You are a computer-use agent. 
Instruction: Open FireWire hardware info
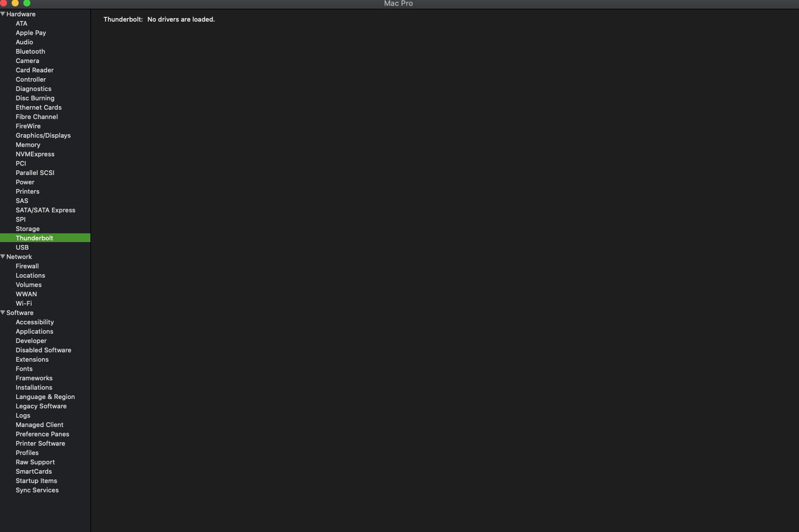[x=28, y=126]
